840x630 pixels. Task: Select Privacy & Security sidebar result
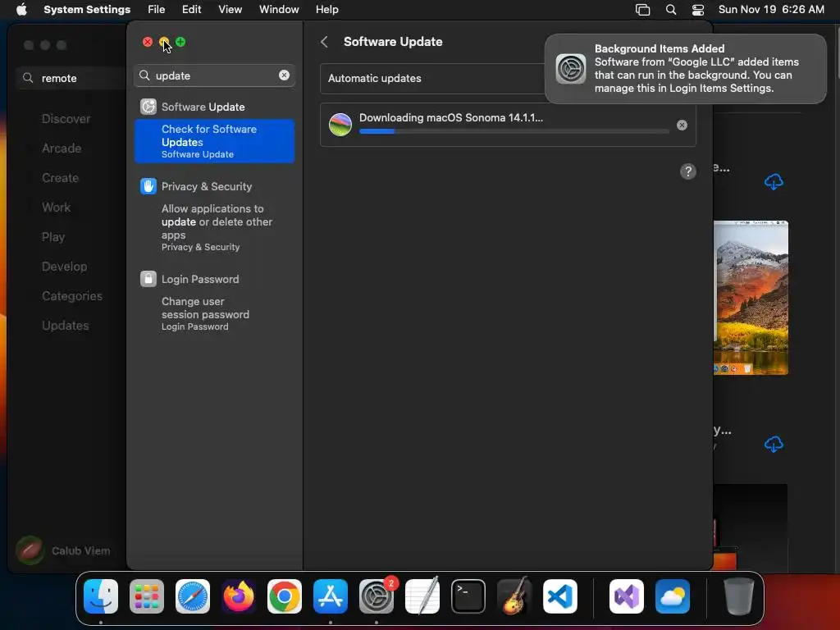[x=214, y=186]
